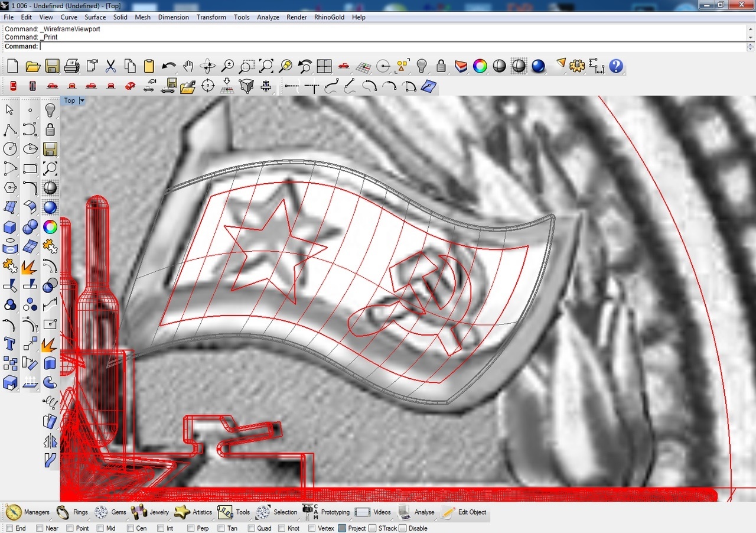The height and width of the screenshot is (533, 756).
Task: Select the Text tool icon
Action: coord(10,343)
